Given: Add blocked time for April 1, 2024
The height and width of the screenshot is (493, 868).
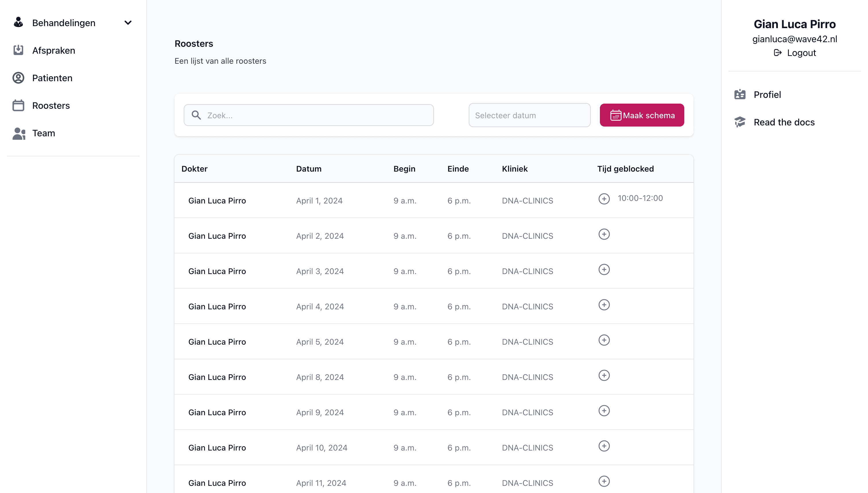Looking at the screenshot, I should pyautogui.click(x=604, y=199).
